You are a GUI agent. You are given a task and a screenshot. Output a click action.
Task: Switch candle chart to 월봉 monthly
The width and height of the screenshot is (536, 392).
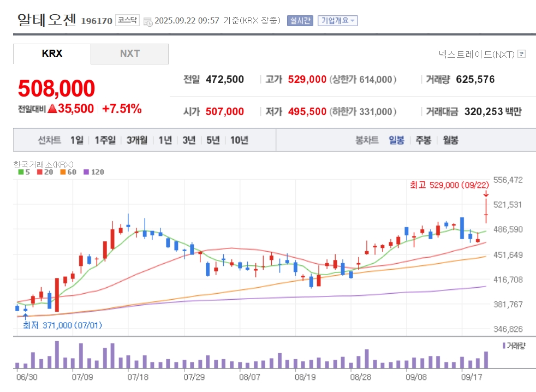[x=450, y=140]
